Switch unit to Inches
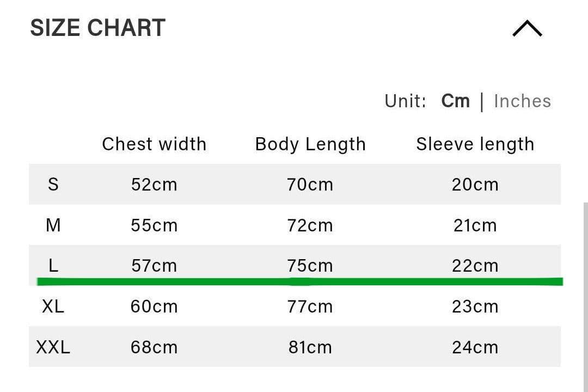Image resolution: width=588 pixels, height=392 pixels. click(522, 101)
